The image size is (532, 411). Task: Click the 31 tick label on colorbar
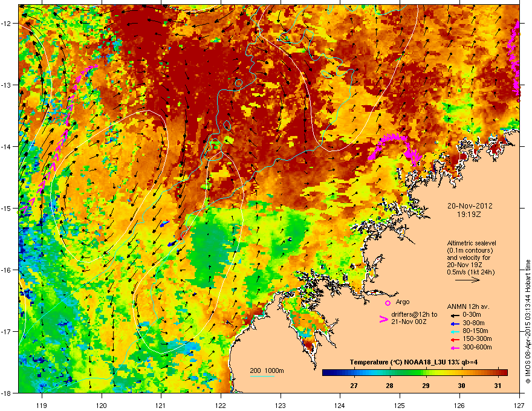[x=498, y=386]
